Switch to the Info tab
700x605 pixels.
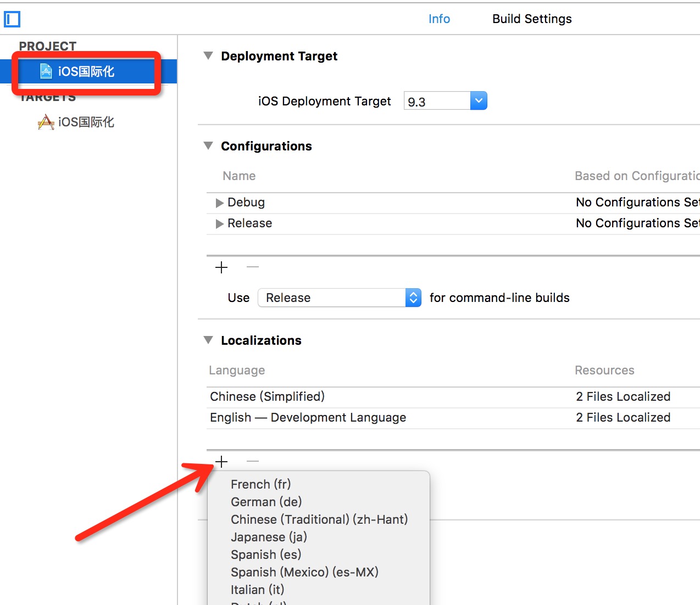coord(439,19)
